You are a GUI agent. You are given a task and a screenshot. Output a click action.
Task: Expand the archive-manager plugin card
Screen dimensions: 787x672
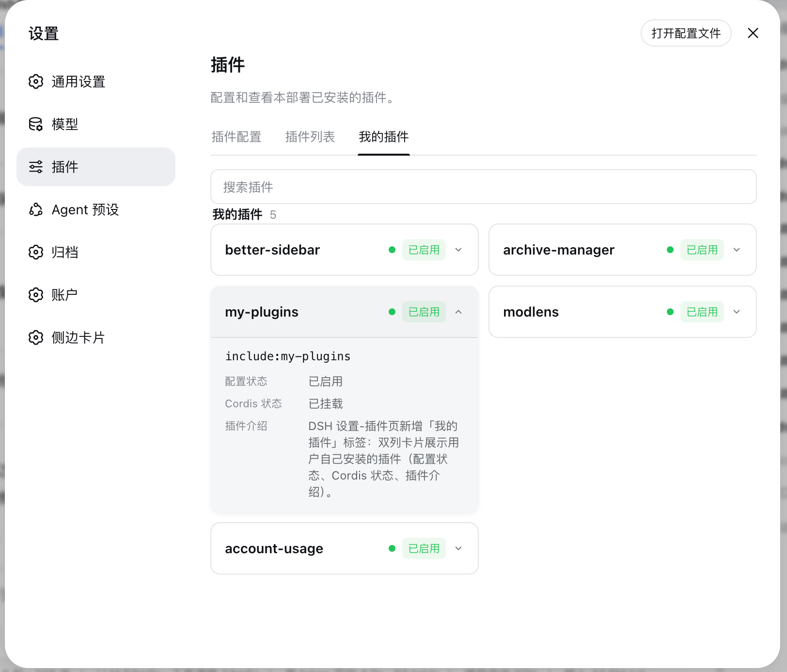(x=737, y=250)
